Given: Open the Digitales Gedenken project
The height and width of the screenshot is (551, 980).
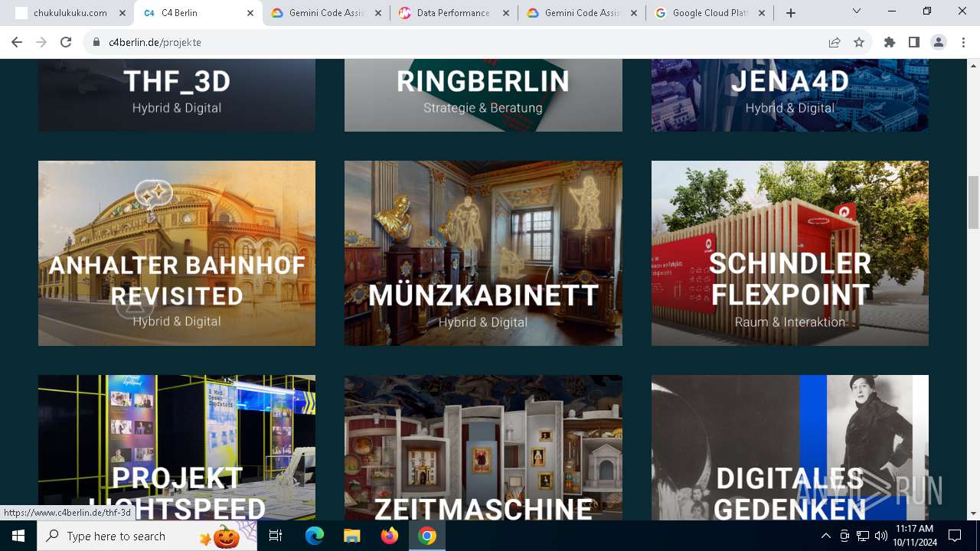Looking at the screenshot, I should coord(790,448).
